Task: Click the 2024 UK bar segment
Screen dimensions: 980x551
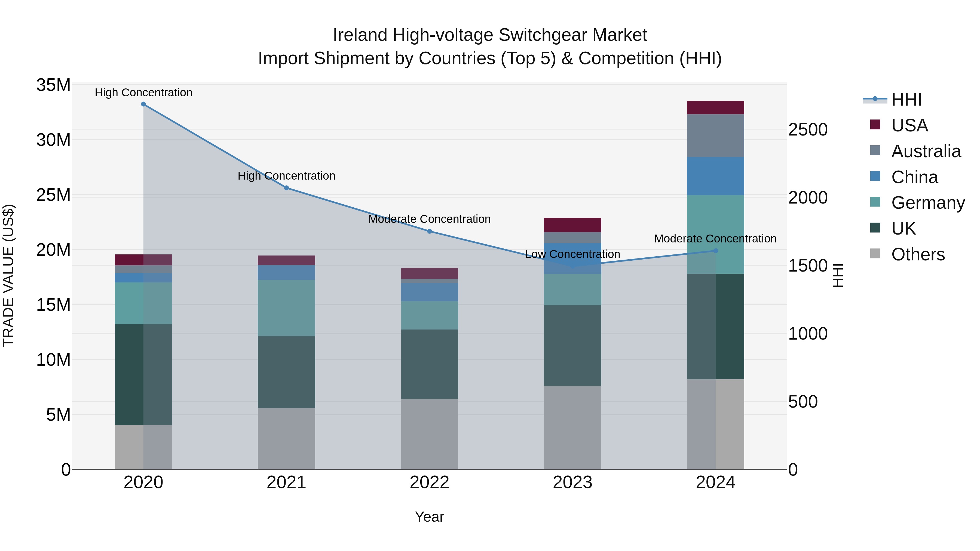Action: tap(716, 327)
